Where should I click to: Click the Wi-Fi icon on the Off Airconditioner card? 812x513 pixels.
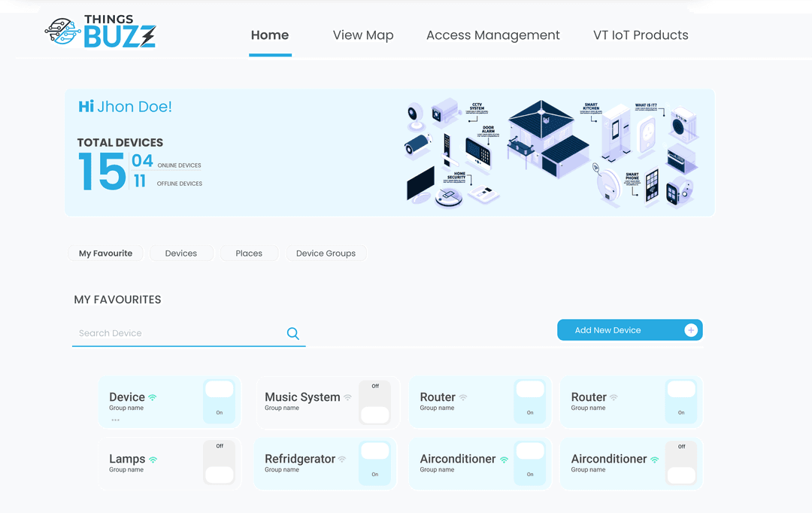(654, 459)
